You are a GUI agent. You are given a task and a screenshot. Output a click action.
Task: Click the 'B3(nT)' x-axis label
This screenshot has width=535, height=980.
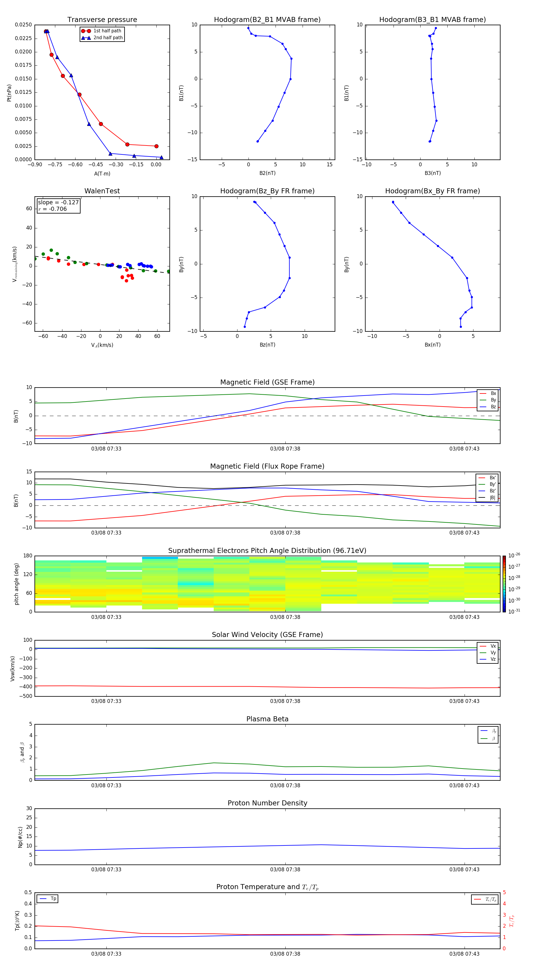pos(432,173)
